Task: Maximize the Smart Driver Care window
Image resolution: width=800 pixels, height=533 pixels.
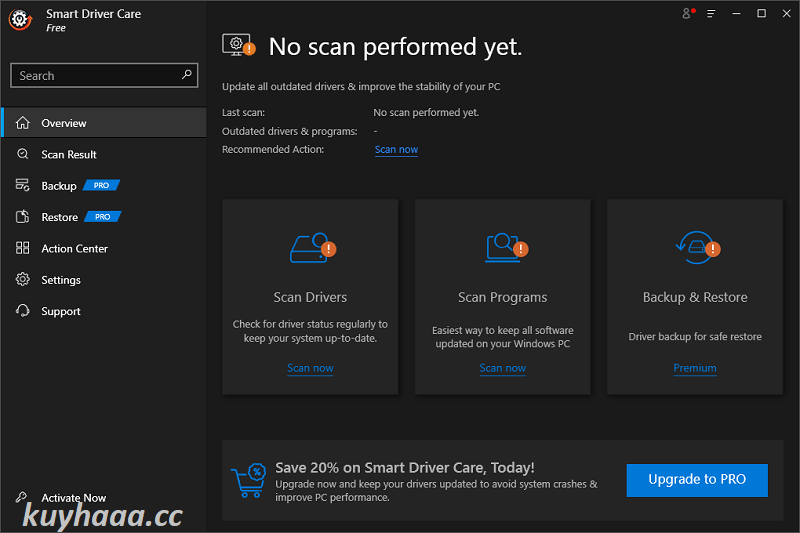Action: (x=761, y=14)
